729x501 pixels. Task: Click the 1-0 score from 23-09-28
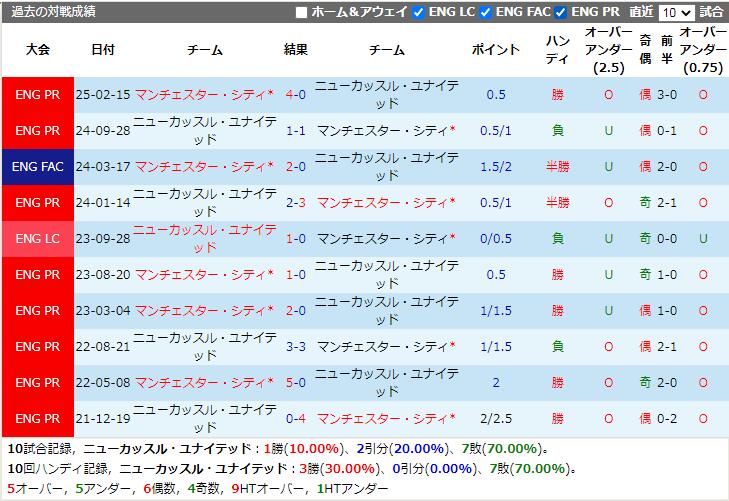pyautogui.click(x=295, y=239)
